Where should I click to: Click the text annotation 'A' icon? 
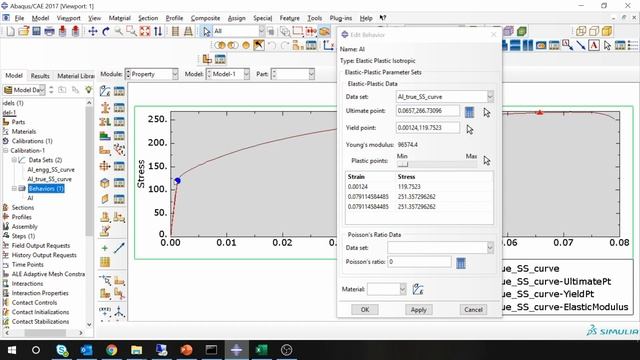(594, 45)
